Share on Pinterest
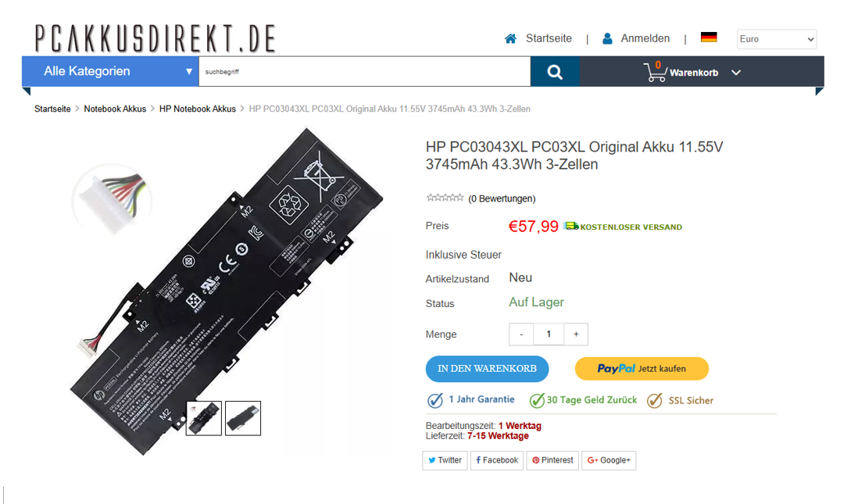Screen dimensions: 851x504 pos(552,460)
